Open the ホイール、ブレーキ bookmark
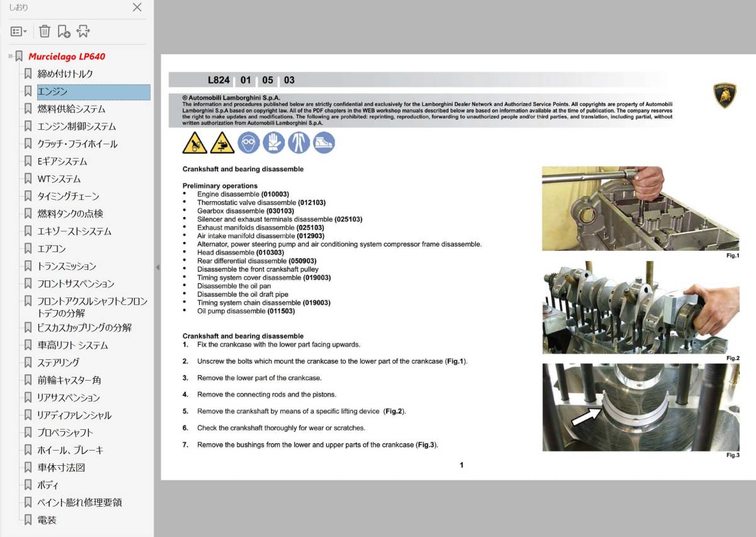Viewport: 756px width, 537px height. coord(71,450)
